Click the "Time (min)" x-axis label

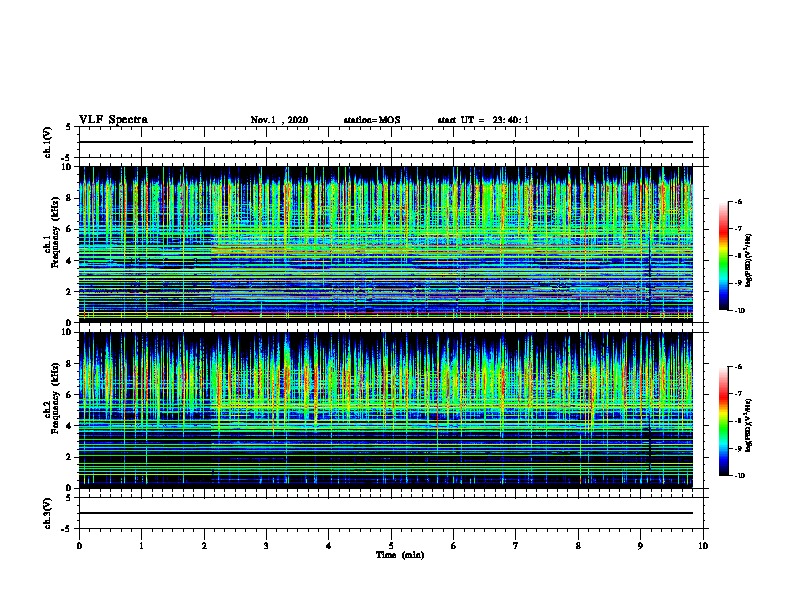pyautogui.click(x=400, y=555)
